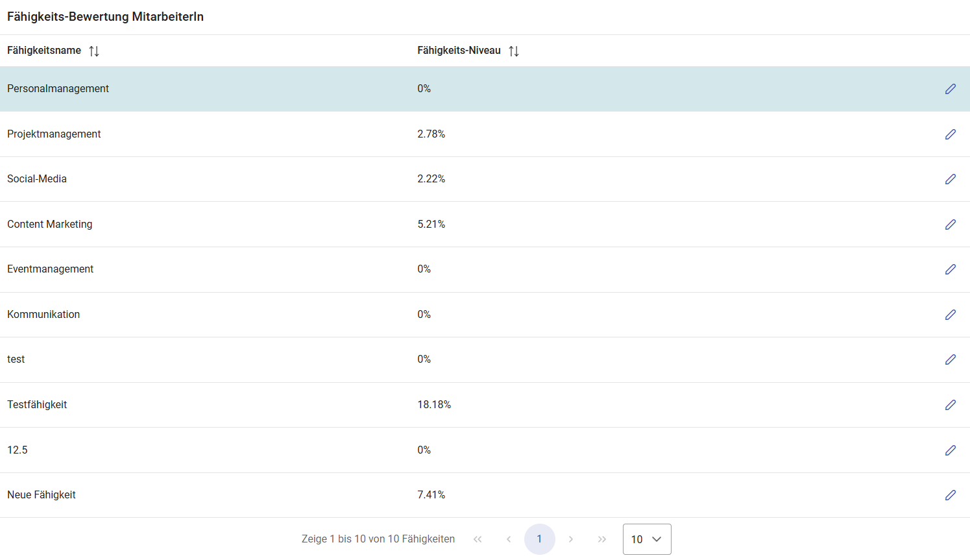The height and width of the screenshot is (560, 970).
Task: Edit the Neue Fähigkeit entry
Action: pos(951,495)
